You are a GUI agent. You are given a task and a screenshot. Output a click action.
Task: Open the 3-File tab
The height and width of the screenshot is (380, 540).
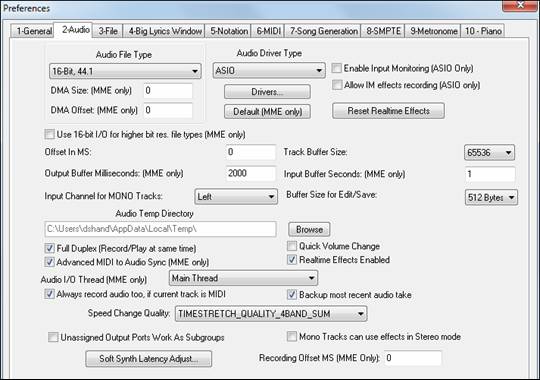[108, 31]
